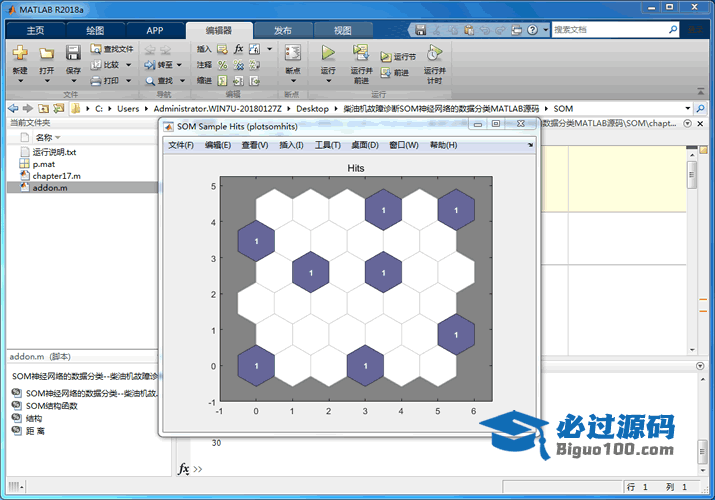Select chapter17.m in the file list

pyautogui.click(x=56, y=175)
